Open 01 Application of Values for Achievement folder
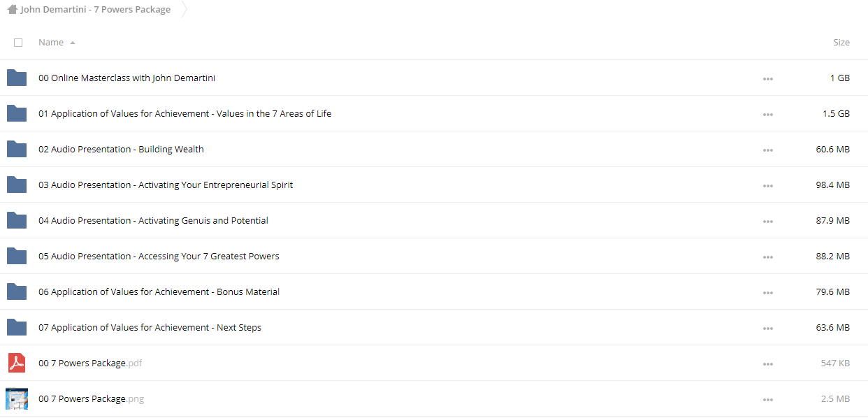The width and height of the screenshot is (868, 418). click(185, 113)
